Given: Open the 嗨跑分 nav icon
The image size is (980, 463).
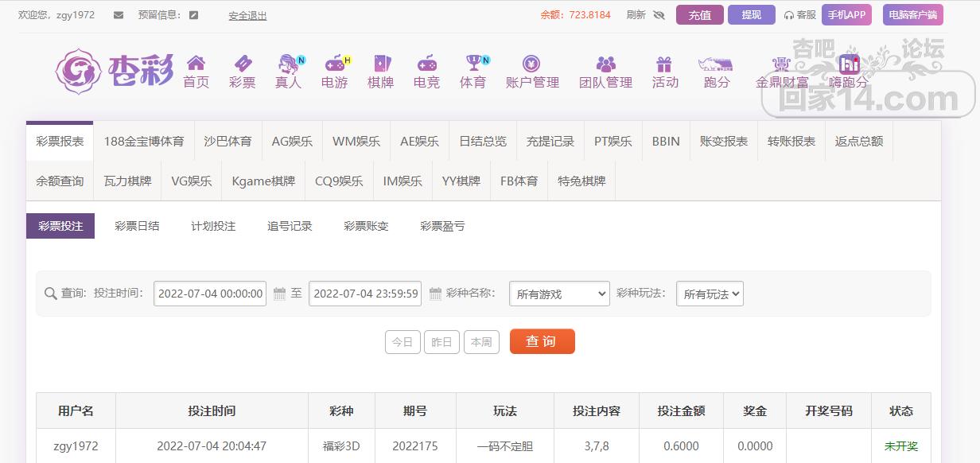Looking at the screenshot, I should coord(850,64).
